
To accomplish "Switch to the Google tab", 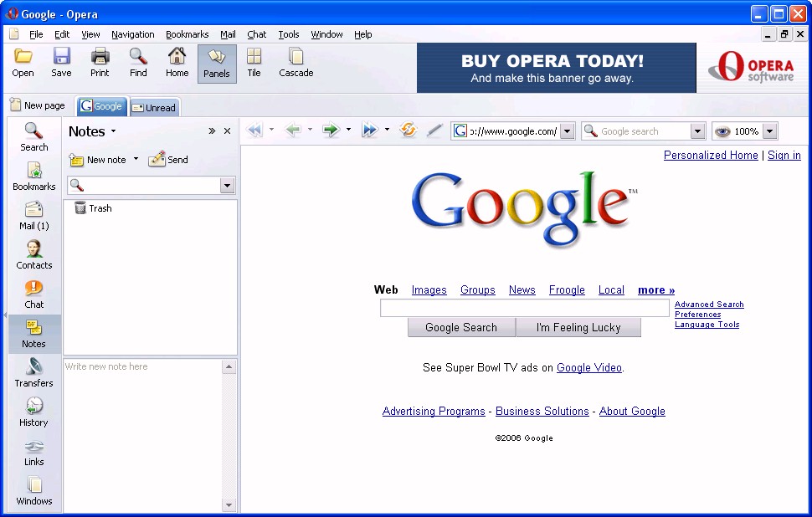I will coord(101,106).
